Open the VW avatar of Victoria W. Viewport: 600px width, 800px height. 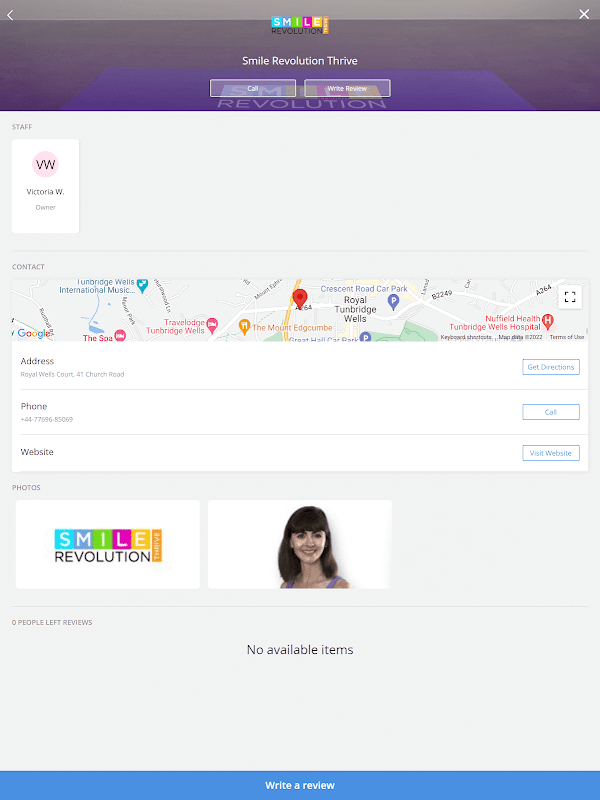point(45,164)
